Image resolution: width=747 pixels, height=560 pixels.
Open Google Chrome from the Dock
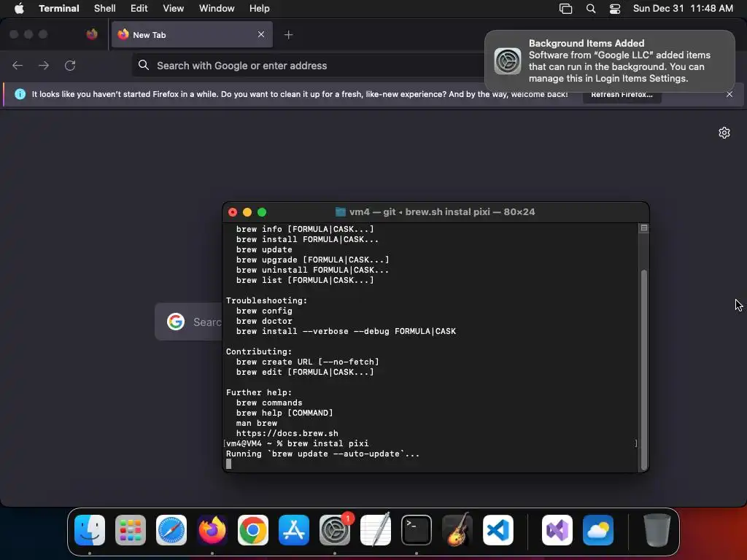click(x=253, y=529)
